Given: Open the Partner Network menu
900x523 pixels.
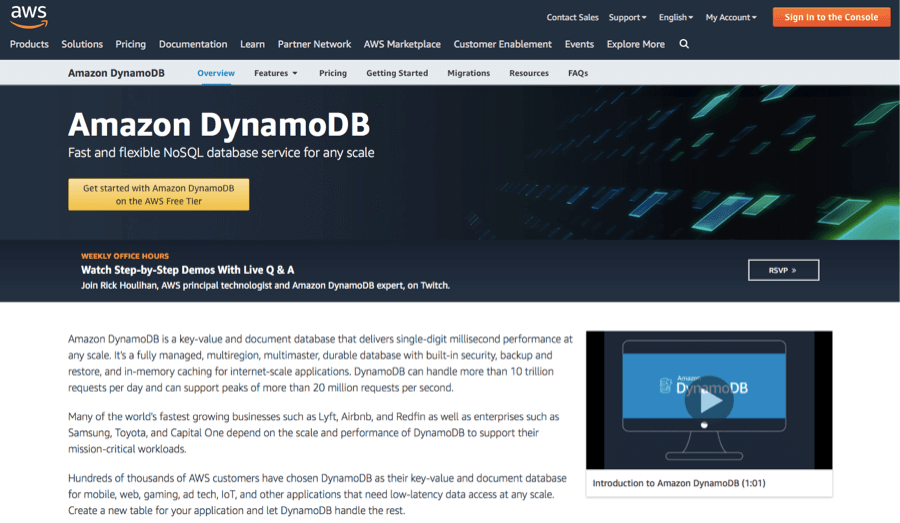Looking at the screenshot, I should click(x=314, y=44).
